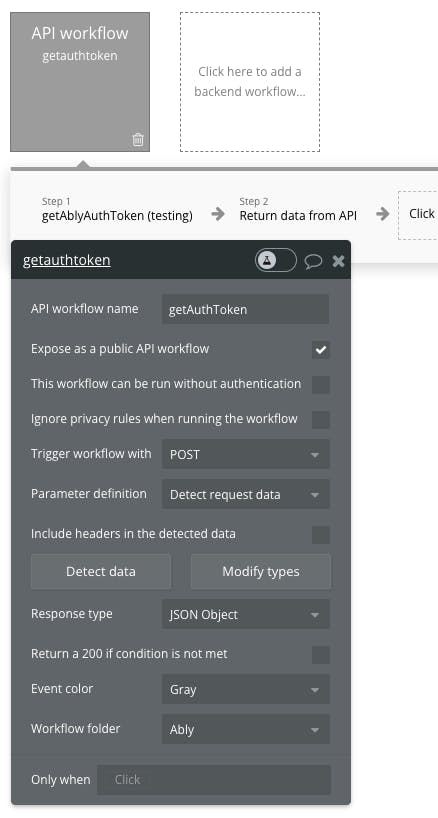Viewport: 438px width, 818px height.
Task: Open the Workflow folder Ably dropdown
Action: pyautogui.click(x=246, y=729)
